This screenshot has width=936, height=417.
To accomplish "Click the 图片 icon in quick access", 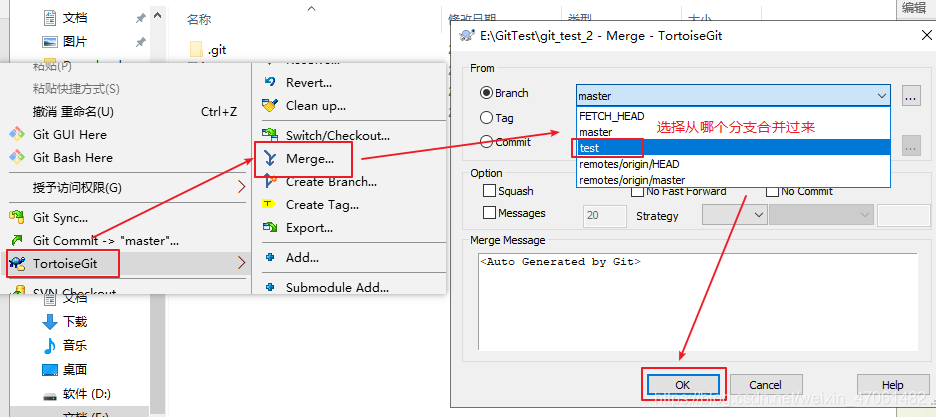I will 50,42.
